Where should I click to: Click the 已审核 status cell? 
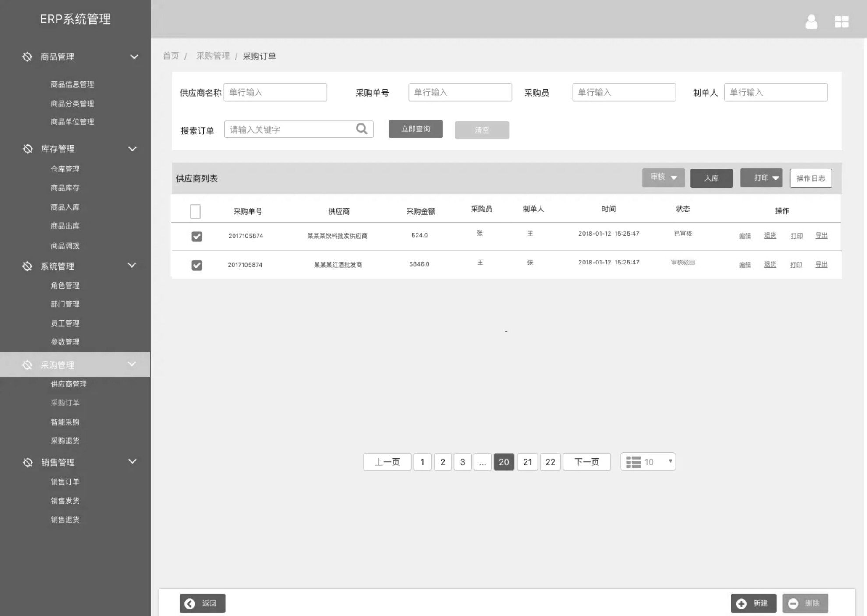(683, 233)
